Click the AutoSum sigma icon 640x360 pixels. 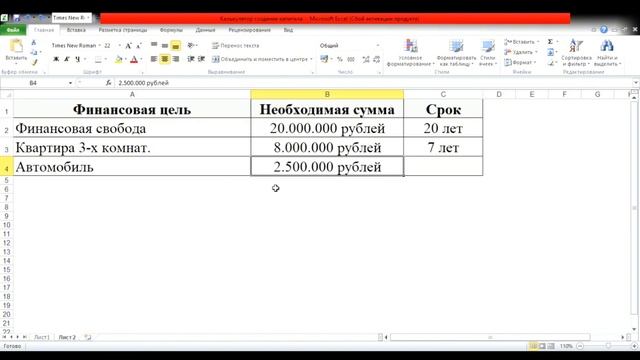click(550, 42)
